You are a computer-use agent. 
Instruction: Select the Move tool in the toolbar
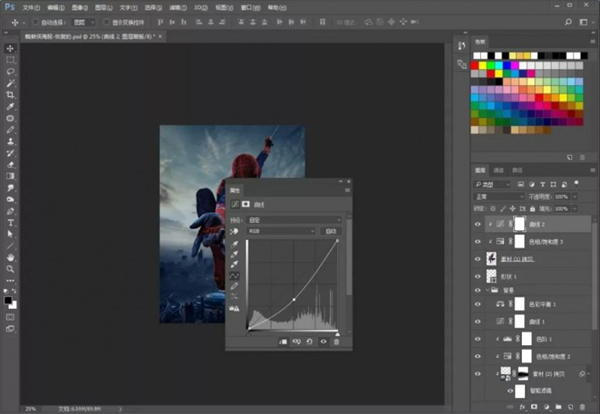pyautogui.click(x=11, y=48)
